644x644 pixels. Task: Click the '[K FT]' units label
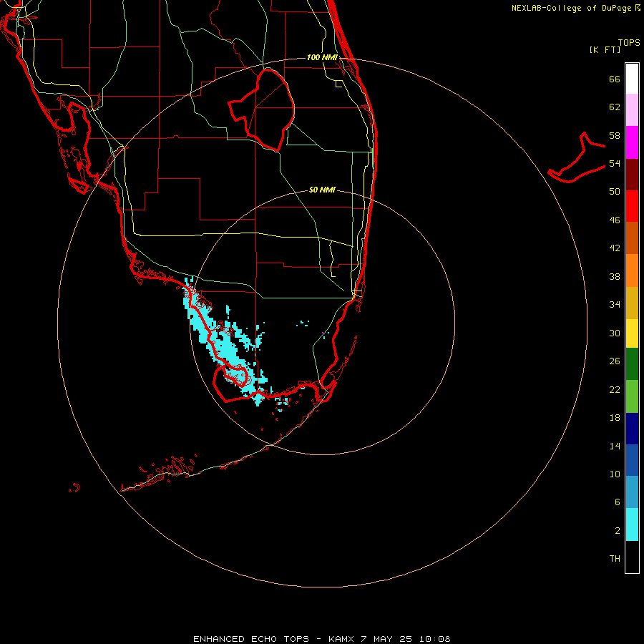[x=605, y=50]
